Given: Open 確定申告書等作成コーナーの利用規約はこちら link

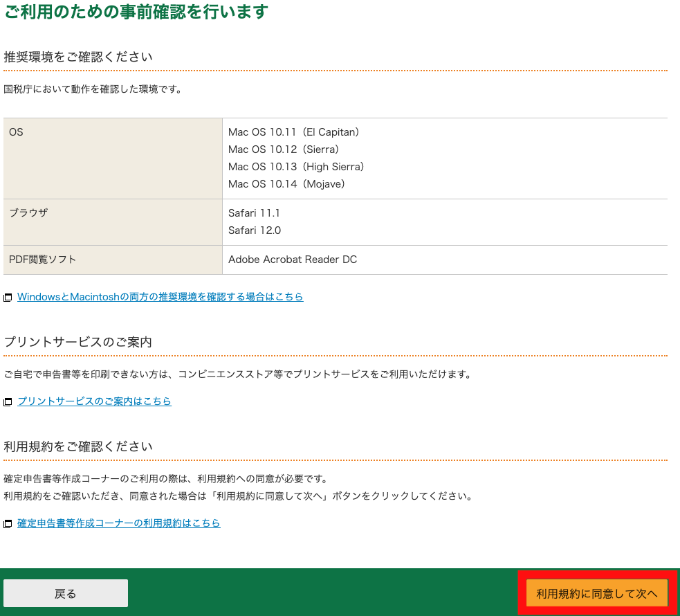Looking at the screenshot, I should (x=119, y=523).
